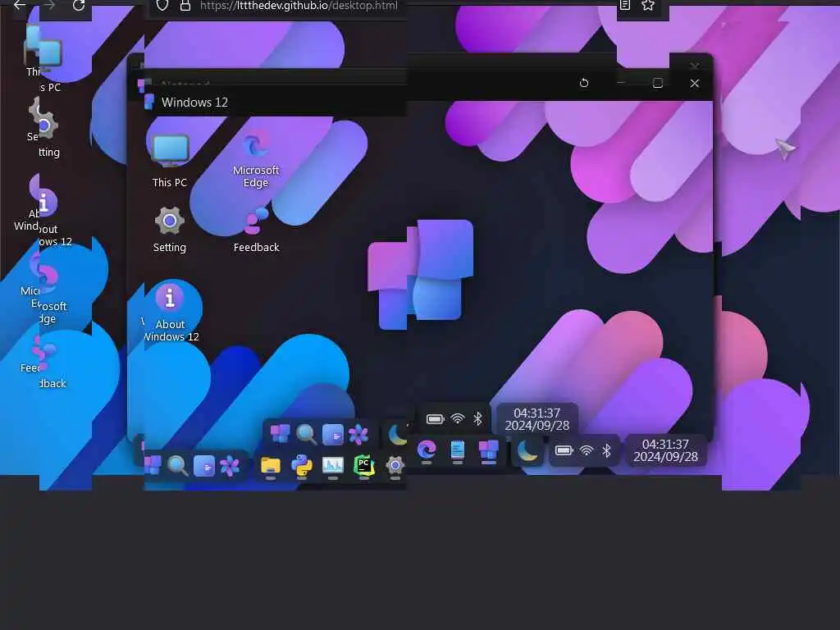Open the shield tracking protection icon

[162, 6]
